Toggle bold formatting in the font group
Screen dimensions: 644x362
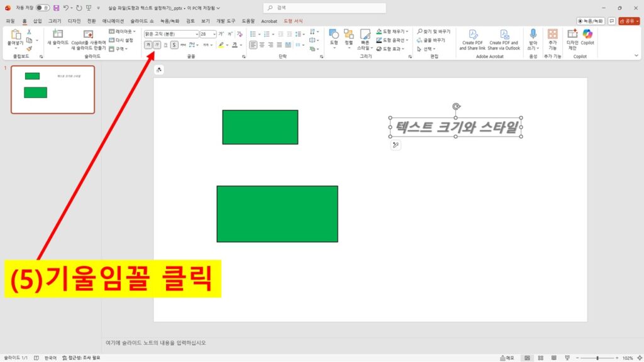click(x=148, y=44)
